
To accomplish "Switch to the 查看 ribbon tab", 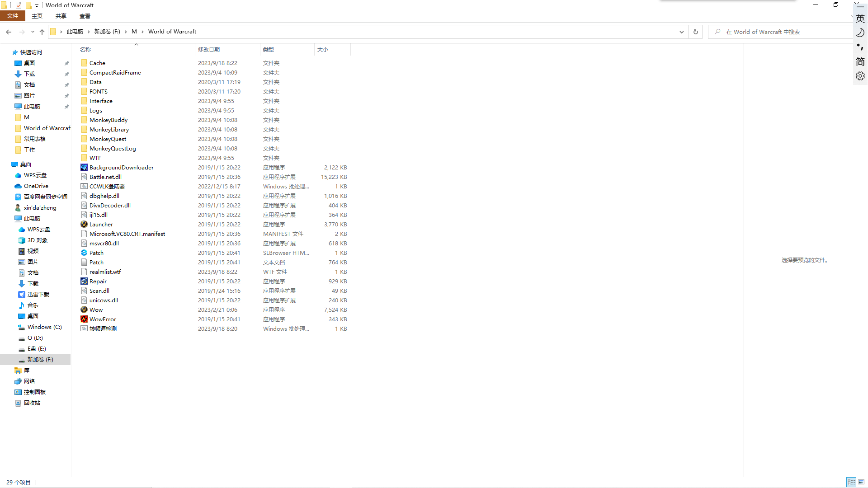I will click(x=85, y=15).
